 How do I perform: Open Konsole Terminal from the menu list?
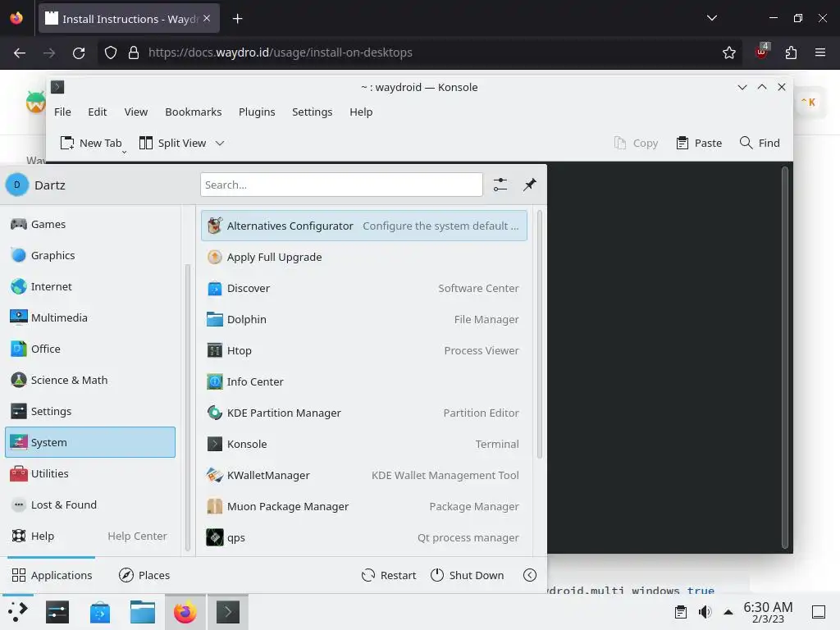pyautogui.click(x=363, y=444)
